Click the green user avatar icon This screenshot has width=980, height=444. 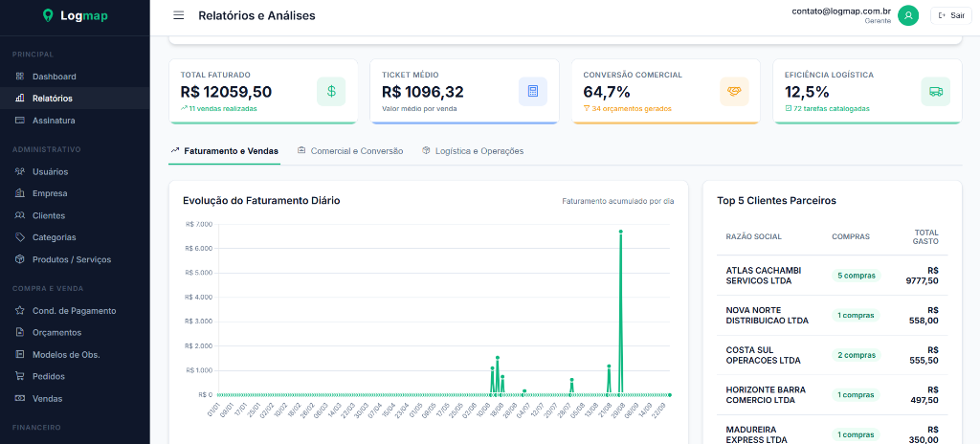tap(908, 15)
